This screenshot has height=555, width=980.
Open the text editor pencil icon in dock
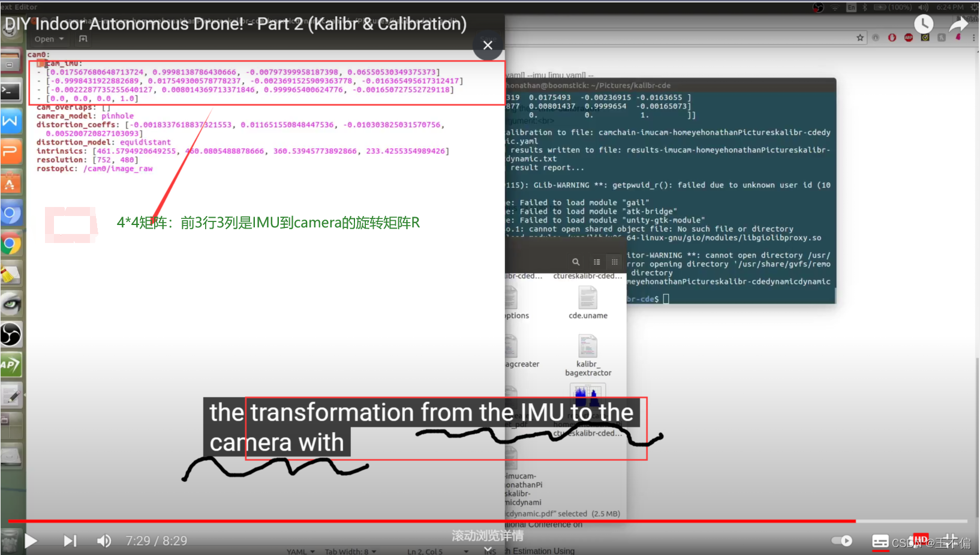pos(11,395)
